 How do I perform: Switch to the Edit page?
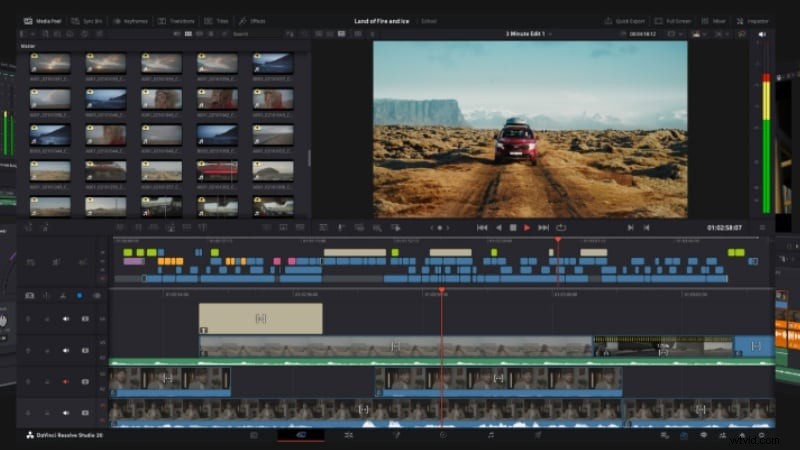[x=348, y=435]
